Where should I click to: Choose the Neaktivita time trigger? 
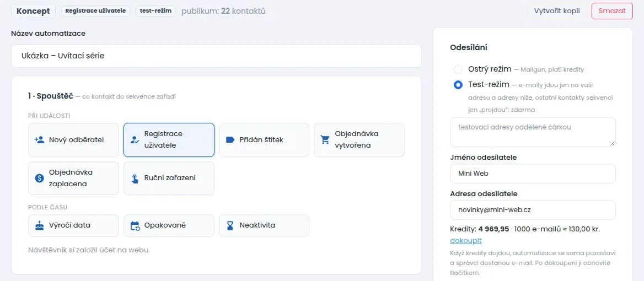point(264,225)
